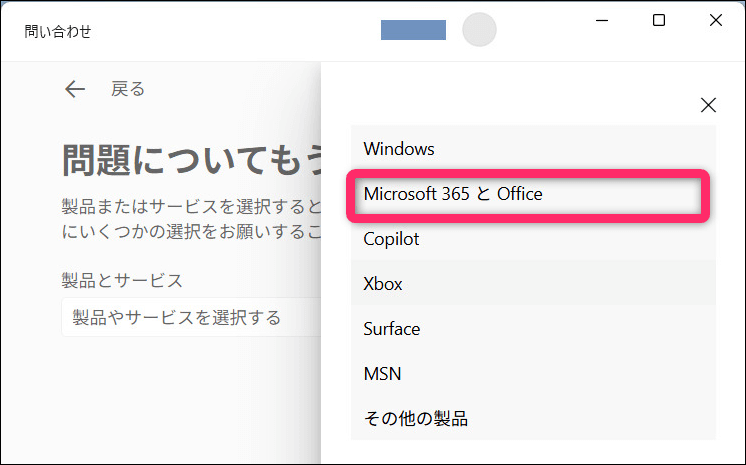Select Surface from the product list
746x465 pixels.
[533, 329]
